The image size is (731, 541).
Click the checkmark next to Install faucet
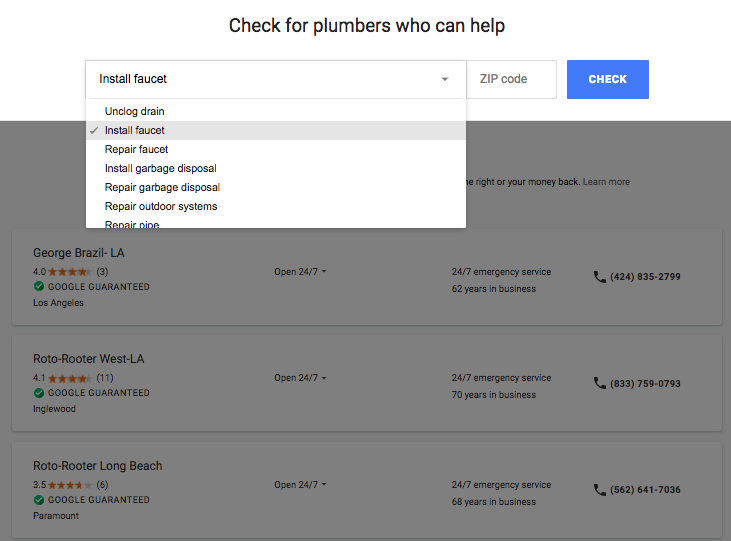94,131
